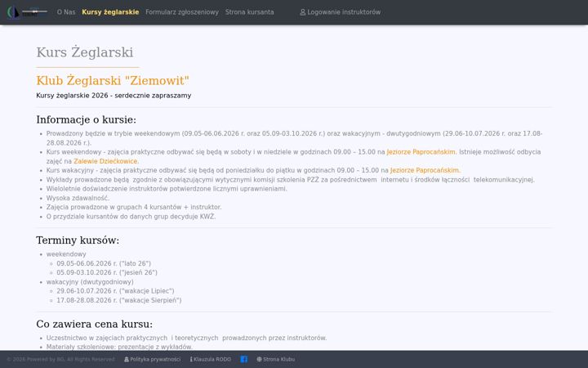Click the Materiały szkoleniowe bullet
This screenshot has height=368, width=588.
(119, 347)
